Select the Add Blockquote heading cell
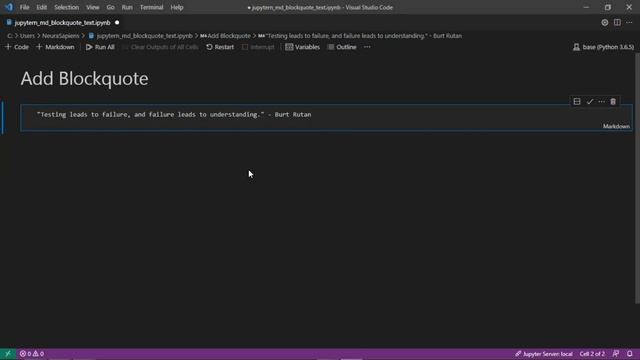Screen dimensions: 640x360 (84, 78)
